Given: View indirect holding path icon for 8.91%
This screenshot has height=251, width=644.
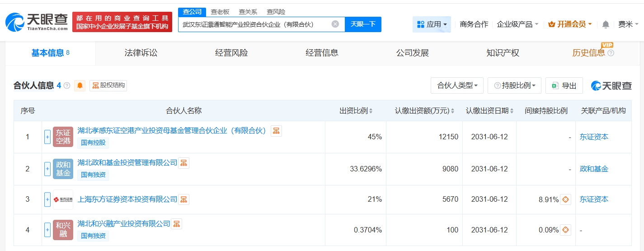Looking at the screenshot, I should click(x=565, y=199).
